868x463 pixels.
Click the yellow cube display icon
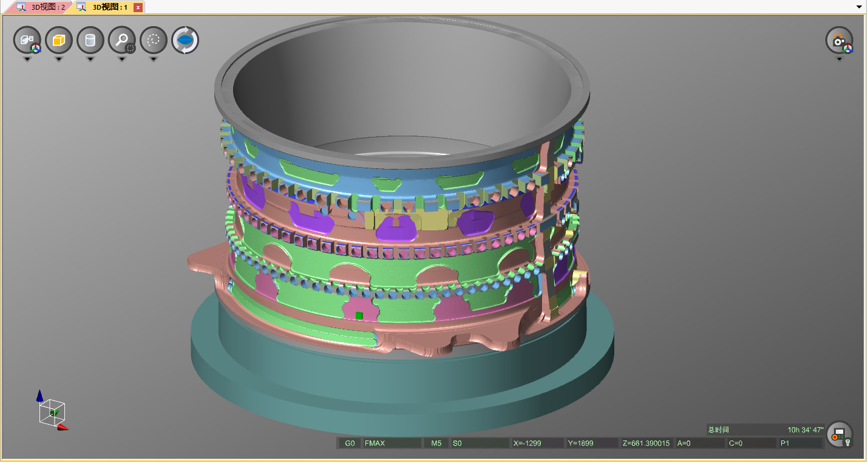[x=59, y=41]
